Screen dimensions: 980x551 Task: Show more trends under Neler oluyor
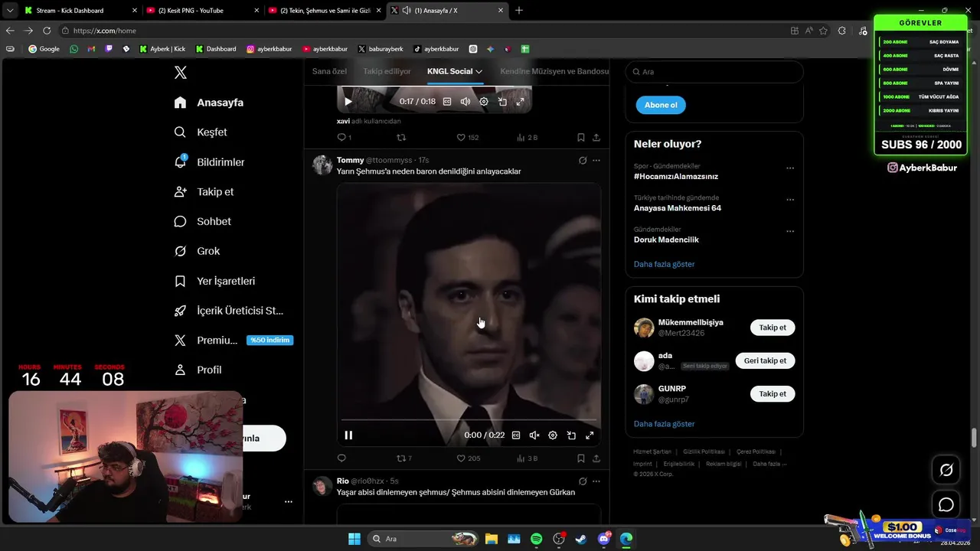665,264
